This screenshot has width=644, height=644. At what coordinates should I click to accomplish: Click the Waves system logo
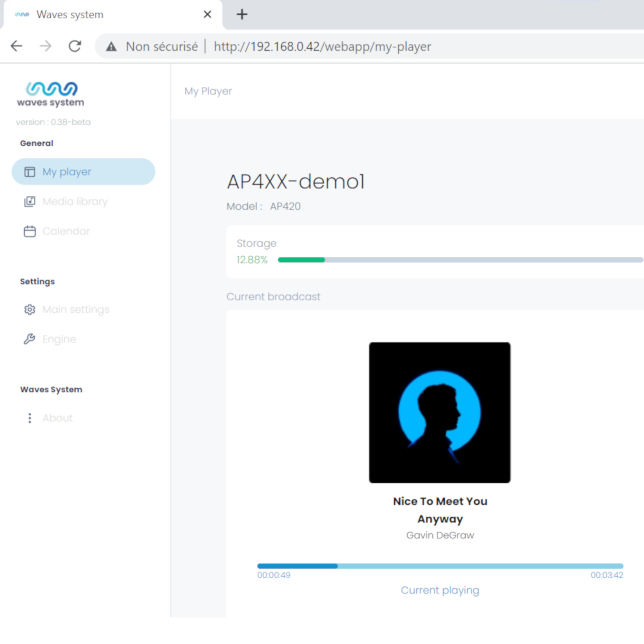point(51,94)
